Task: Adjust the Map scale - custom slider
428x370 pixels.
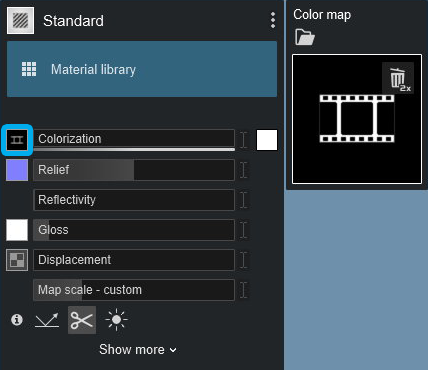Action: (x=134, y=290)
